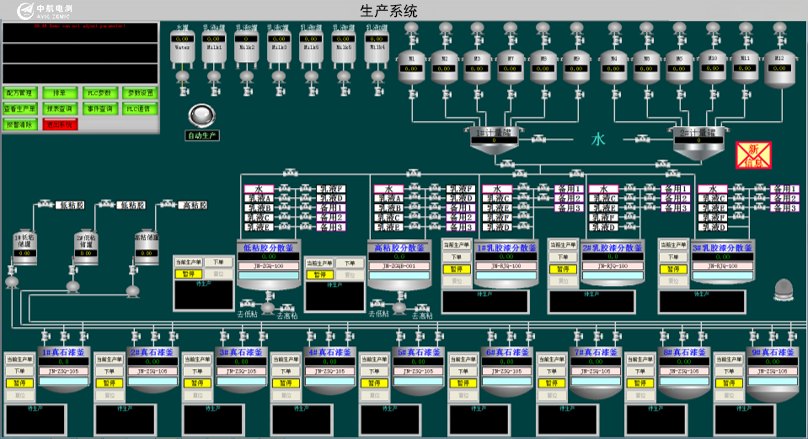Push the round 自动生产 knob button
This screenshot has width=808, height=439.
click(x=201, y=115)
